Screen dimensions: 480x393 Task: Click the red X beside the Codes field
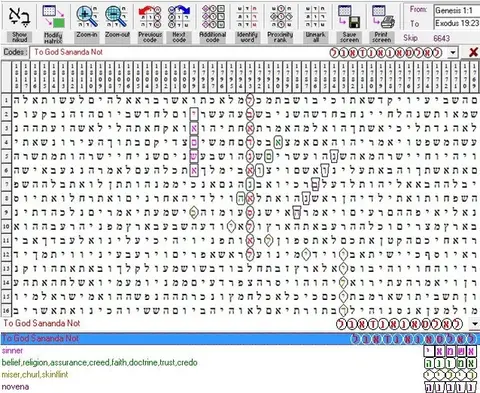[x=473, y=52]
